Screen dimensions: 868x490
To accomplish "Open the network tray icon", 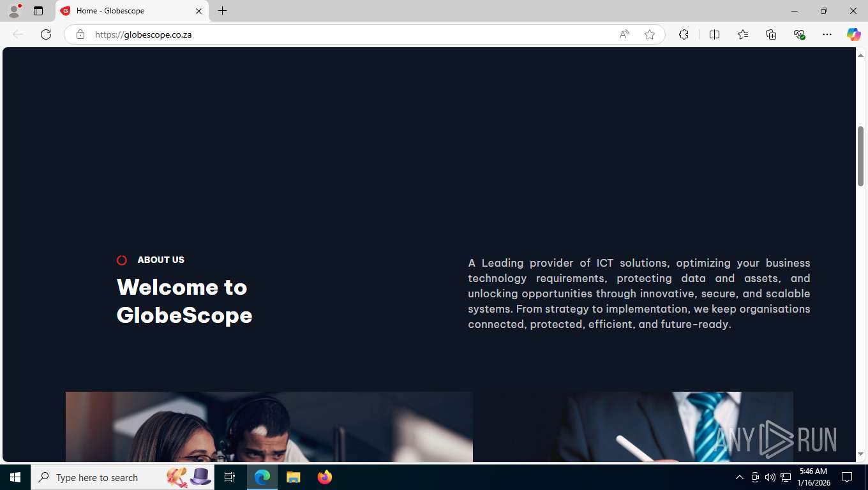I will (x=786, y=477).
